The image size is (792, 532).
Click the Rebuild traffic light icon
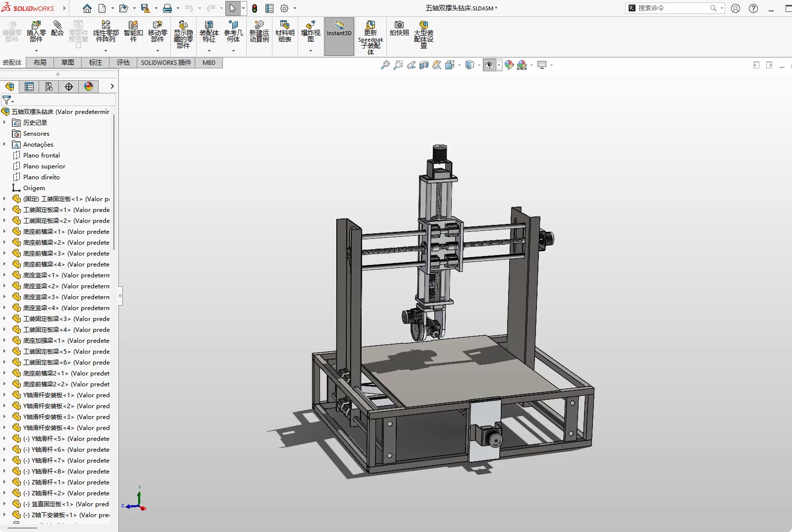[x=255, y=8]
